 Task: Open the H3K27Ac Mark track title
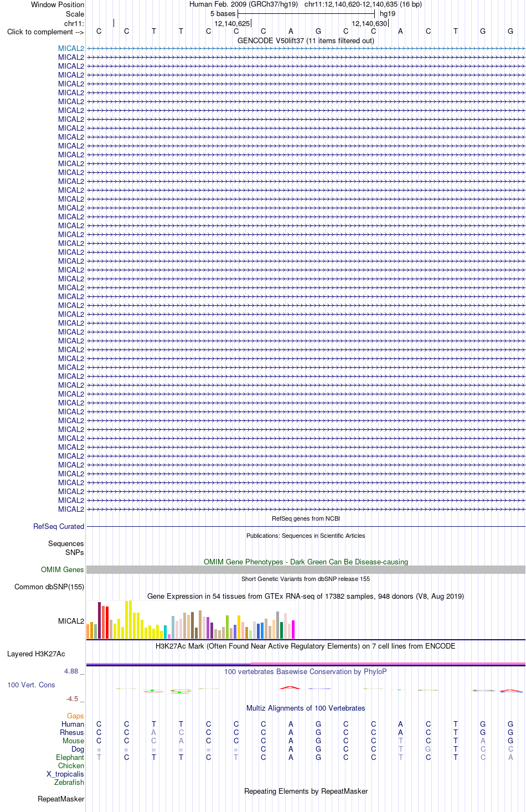coord(306,646)
